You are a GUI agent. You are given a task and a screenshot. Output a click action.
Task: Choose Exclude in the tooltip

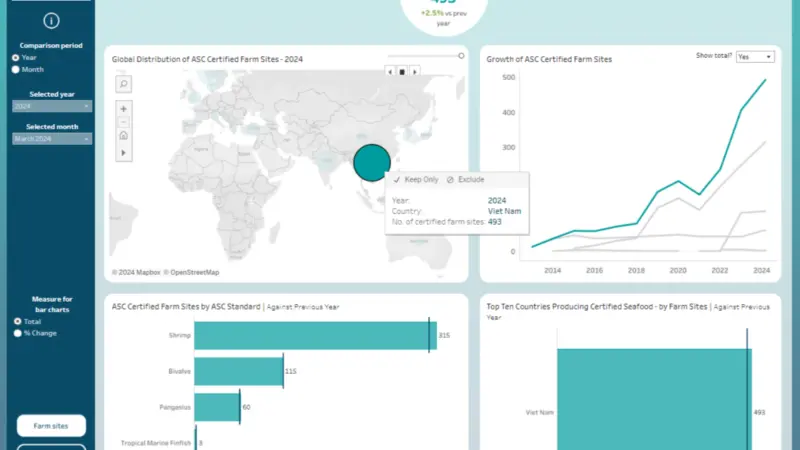click(465, 180)
